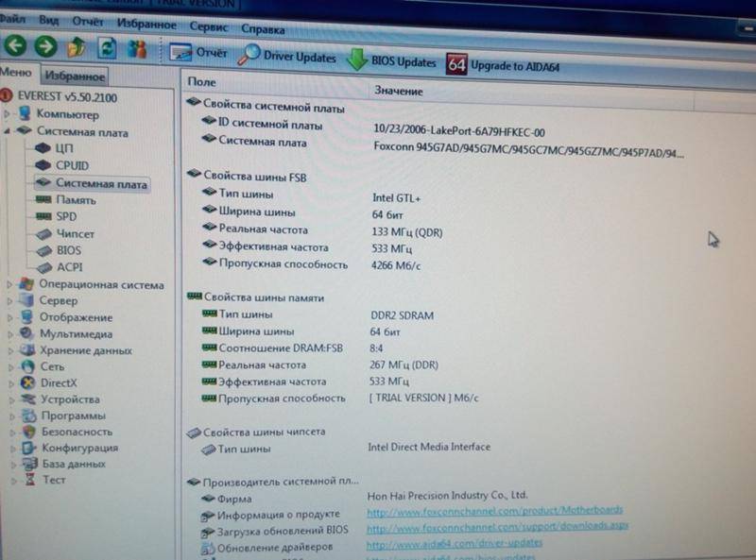Click the База данных tree icon
756x560 pixels.
coord(30,464)
